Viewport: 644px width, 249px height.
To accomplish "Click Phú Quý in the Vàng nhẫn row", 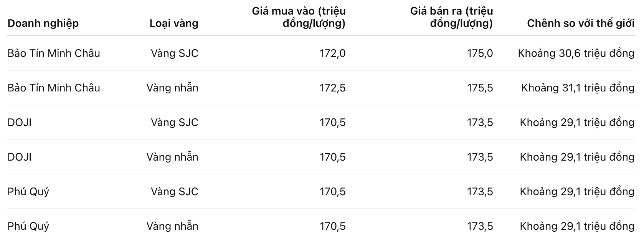I will coord(28,226).
